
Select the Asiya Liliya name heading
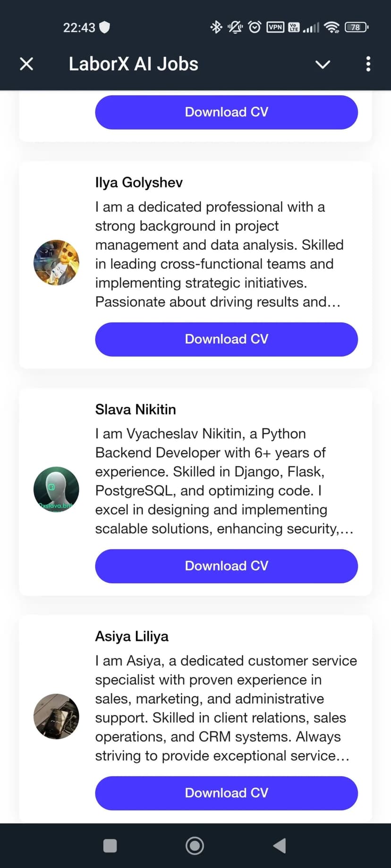132,636
